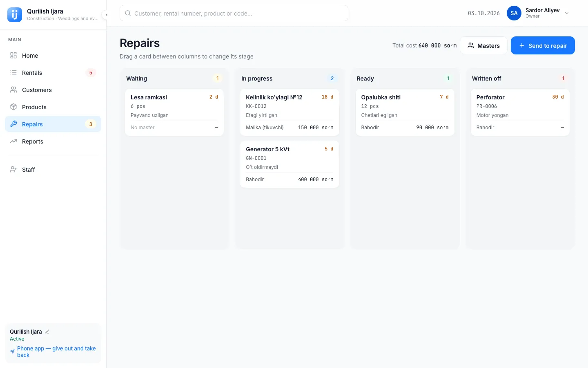Click the Products box icon
588x368 pixels.
(x=13, y=107)
